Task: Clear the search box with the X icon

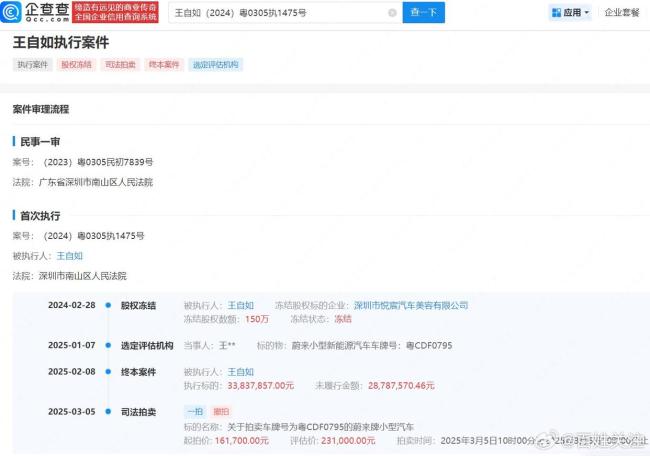Action: pyautogui.click(x=392, y=13)
